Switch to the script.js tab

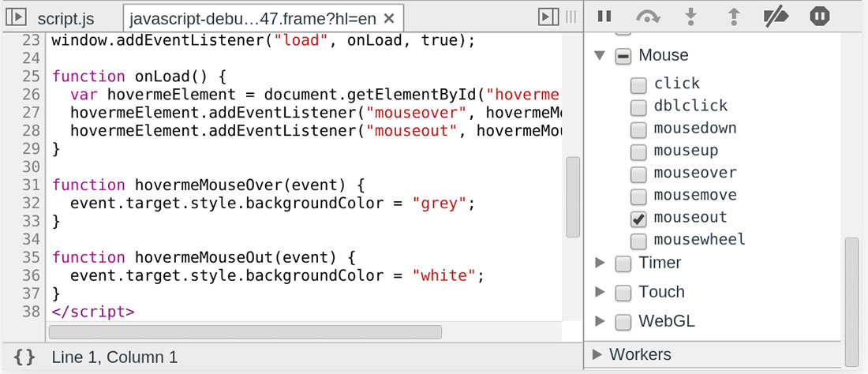click(66, 17)
